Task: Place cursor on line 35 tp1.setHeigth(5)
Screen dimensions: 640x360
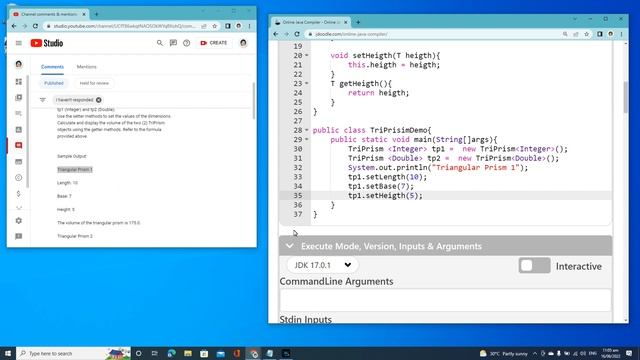Action: pos(385,196)
